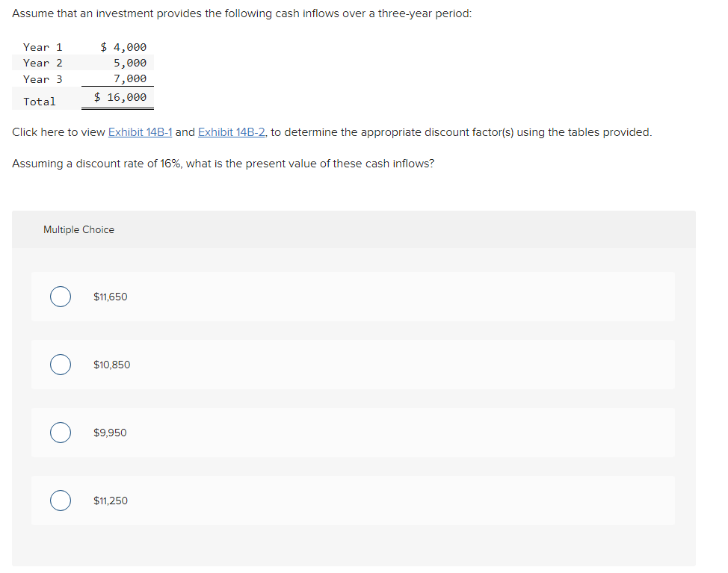
Task: Click the $9,950 answer text label
Action: 109,433
